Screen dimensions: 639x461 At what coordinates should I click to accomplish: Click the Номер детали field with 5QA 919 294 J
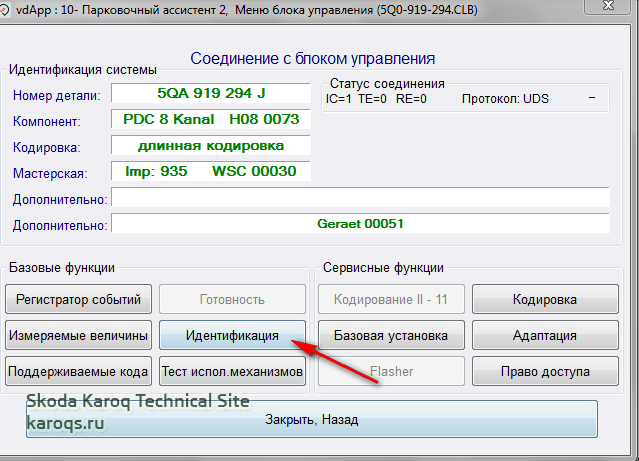click(x=210, y=94)
